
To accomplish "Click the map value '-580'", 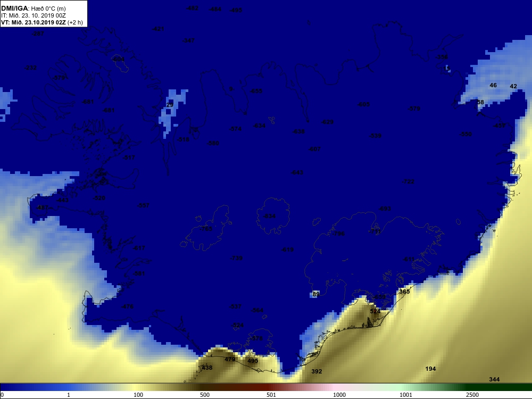I will pyautogui.click(x=213, y=143).
